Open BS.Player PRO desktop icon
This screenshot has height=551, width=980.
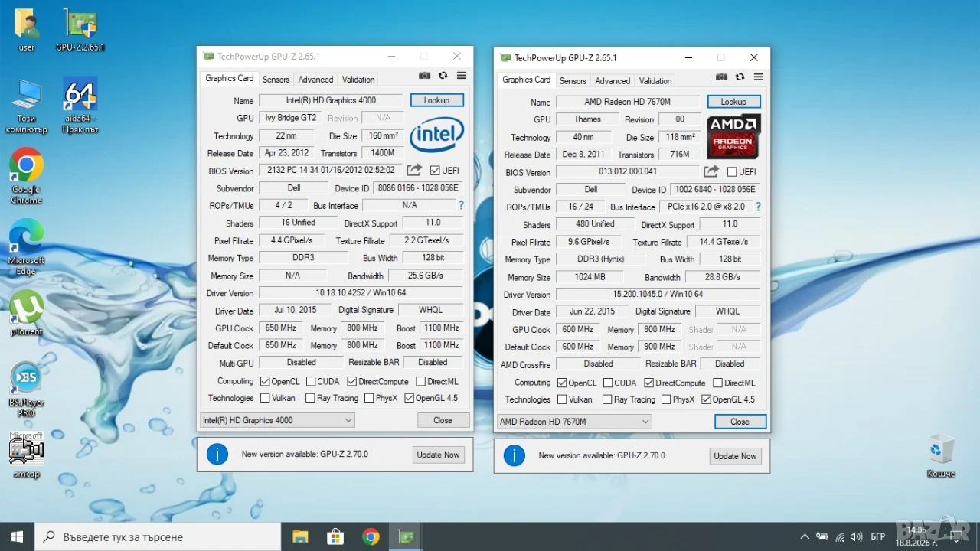coord(26,390)
